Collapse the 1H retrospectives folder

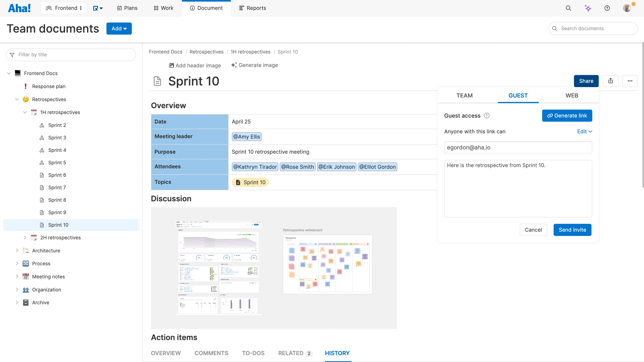pos(25,112)
